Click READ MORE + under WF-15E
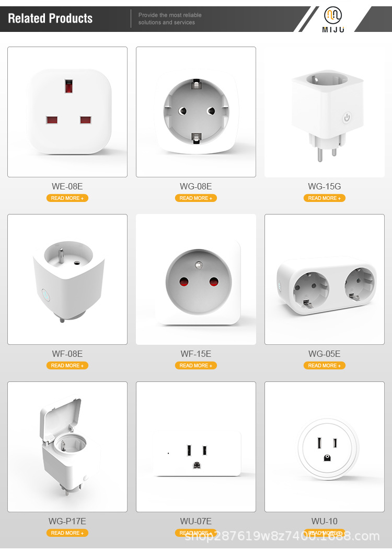Image resolution: width=392 pixels, height=552 pixels. coord(196,365)
